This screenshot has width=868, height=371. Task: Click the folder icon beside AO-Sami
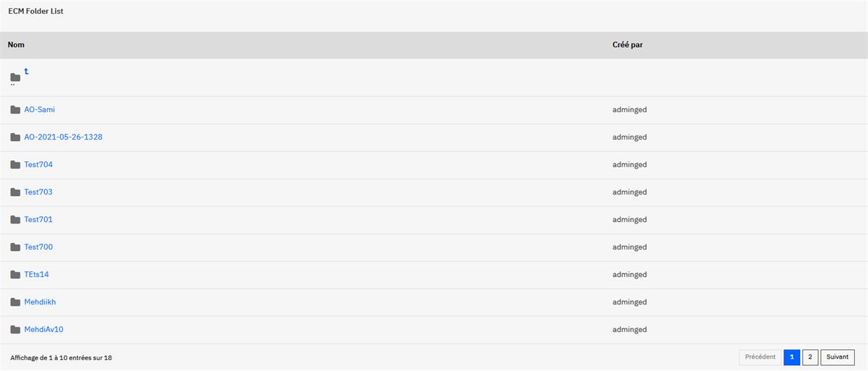(15, 110)
